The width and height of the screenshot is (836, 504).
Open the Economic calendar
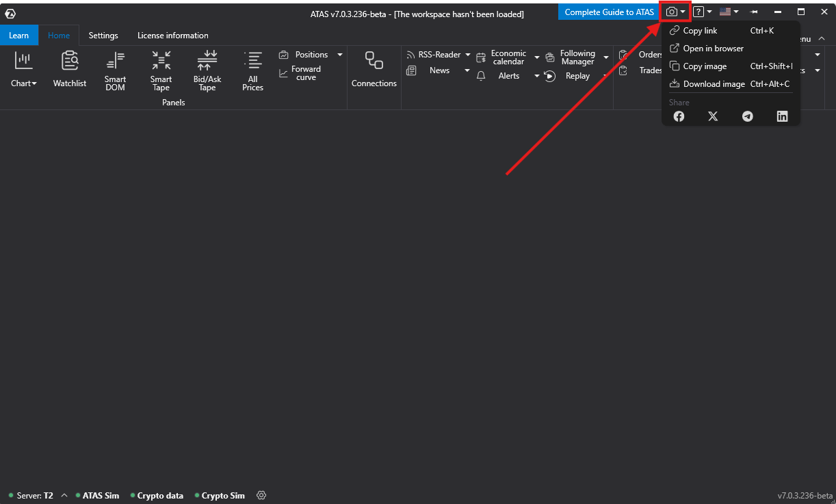501,57
